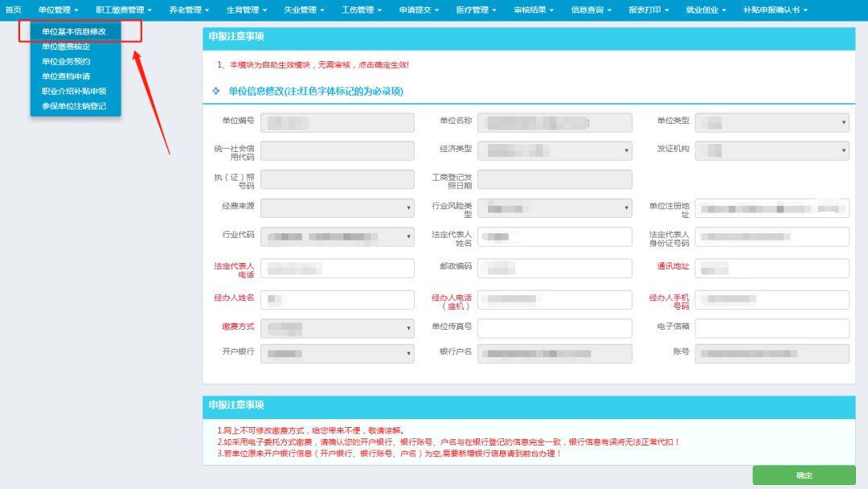The width and height of the screenshot is (868, 489).
Task: Click the 经办人姓名 text field
Action: pos(338,299)
